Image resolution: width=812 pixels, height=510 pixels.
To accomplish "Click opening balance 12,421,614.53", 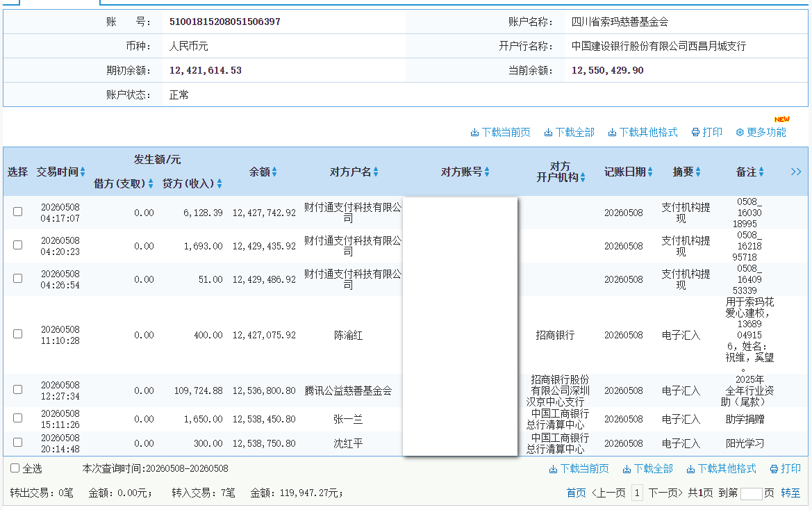I will point(206,70).
